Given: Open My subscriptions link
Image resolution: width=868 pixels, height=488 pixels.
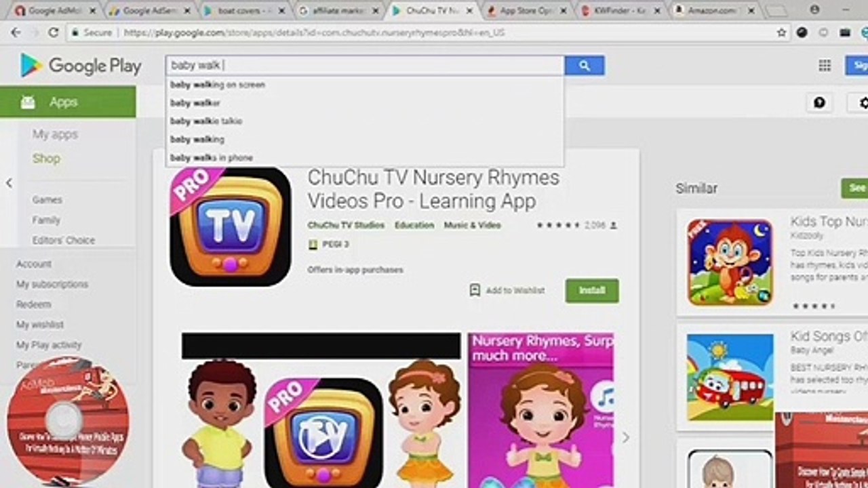Looking at the screenshot, I should (52, 285).
